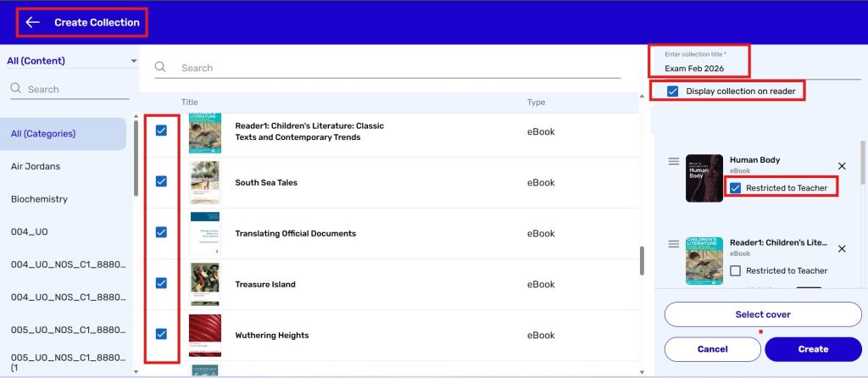868x378 pixels.
Task: Click the sidebar category search magnifier icon
Action: (x=15, y=89)
